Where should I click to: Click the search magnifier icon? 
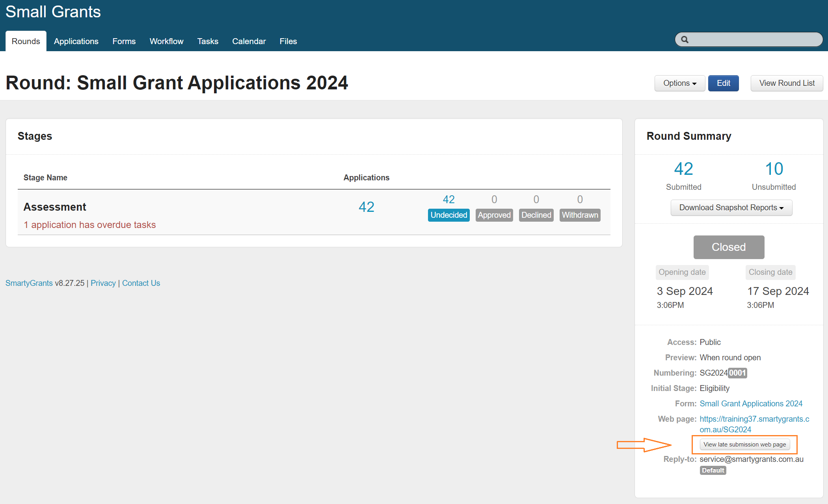point(685,40)
